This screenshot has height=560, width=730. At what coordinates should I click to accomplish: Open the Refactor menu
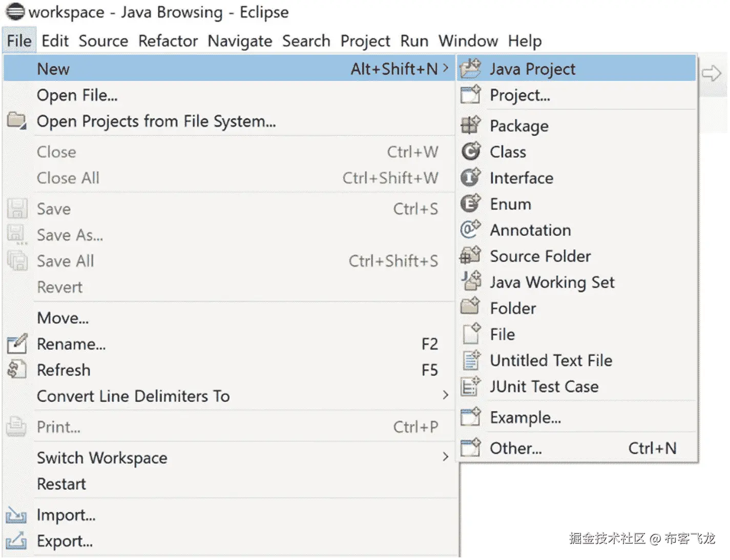tap(168, 41)
